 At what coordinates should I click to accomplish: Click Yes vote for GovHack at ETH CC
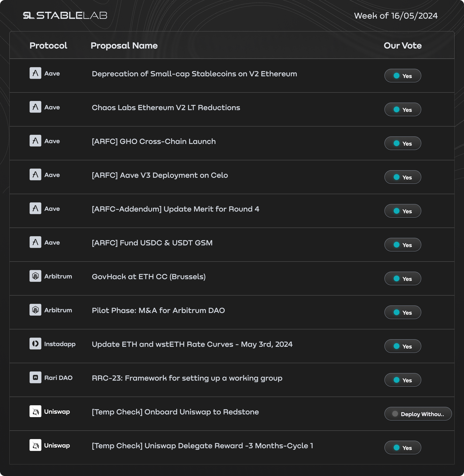click(x=403, y=278)
